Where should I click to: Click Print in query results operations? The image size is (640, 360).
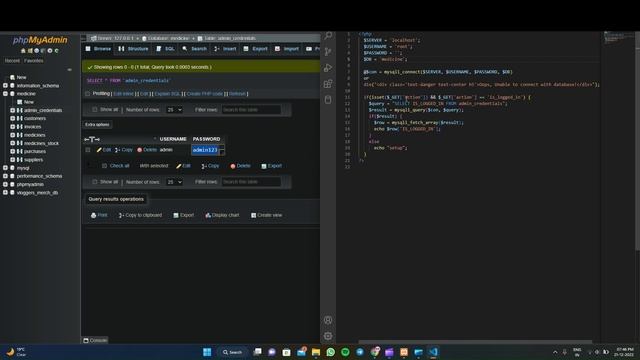coord(99,215)
